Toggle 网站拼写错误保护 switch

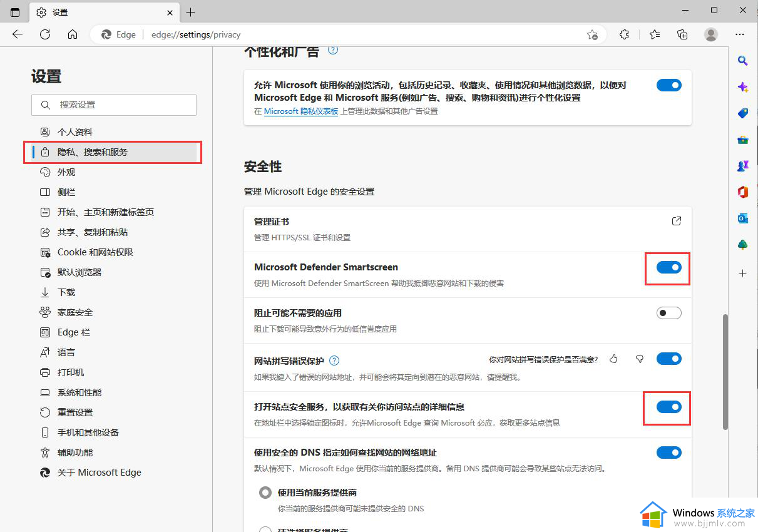point(668,359)
